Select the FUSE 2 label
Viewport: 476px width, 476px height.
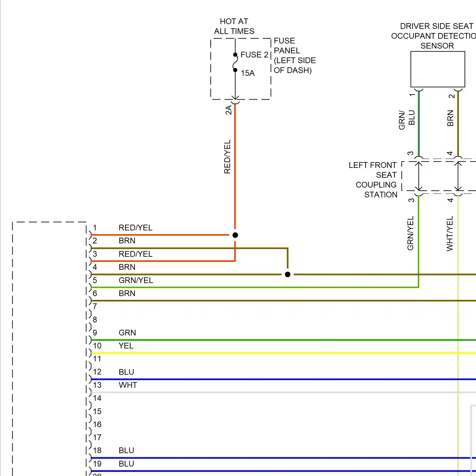tap(254, 55)
